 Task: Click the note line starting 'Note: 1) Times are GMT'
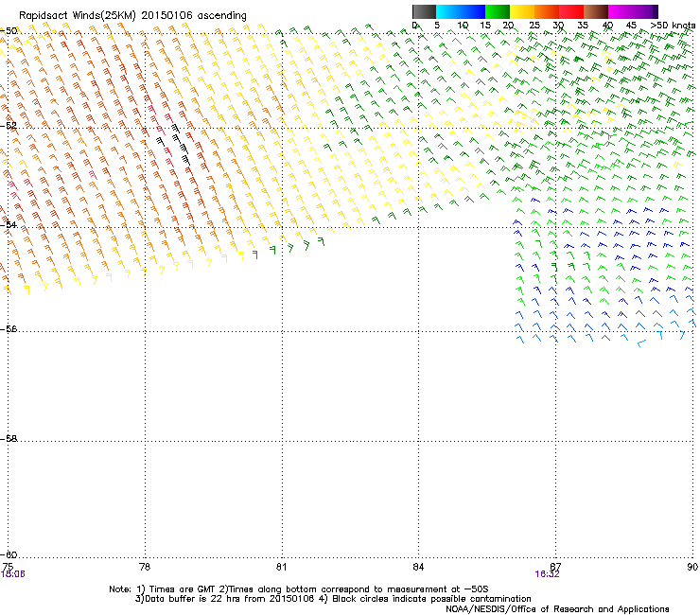299,589
